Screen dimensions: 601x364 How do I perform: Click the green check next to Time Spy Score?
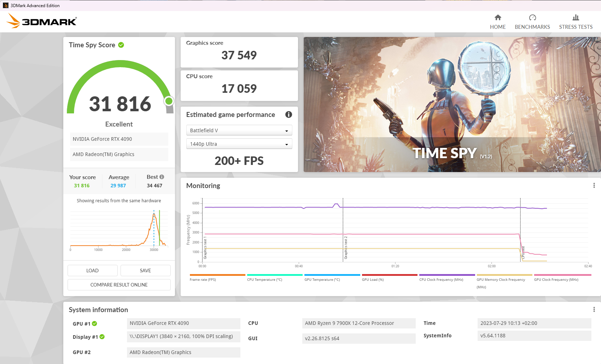(x=121, y=45)
